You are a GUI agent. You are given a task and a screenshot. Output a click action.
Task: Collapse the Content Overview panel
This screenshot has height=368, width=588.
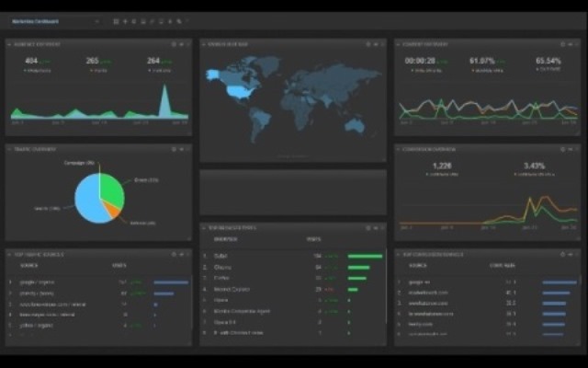click(398, 44)
